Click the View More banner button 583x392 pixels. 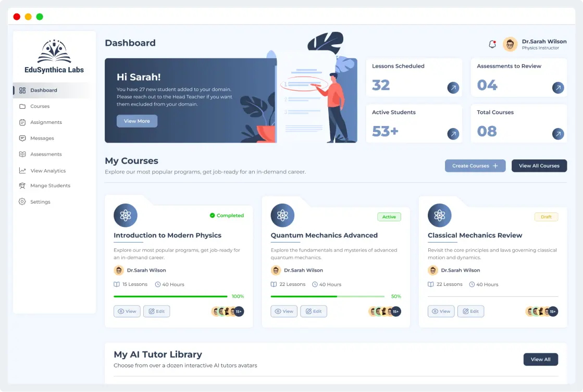[x=137, y=121]
